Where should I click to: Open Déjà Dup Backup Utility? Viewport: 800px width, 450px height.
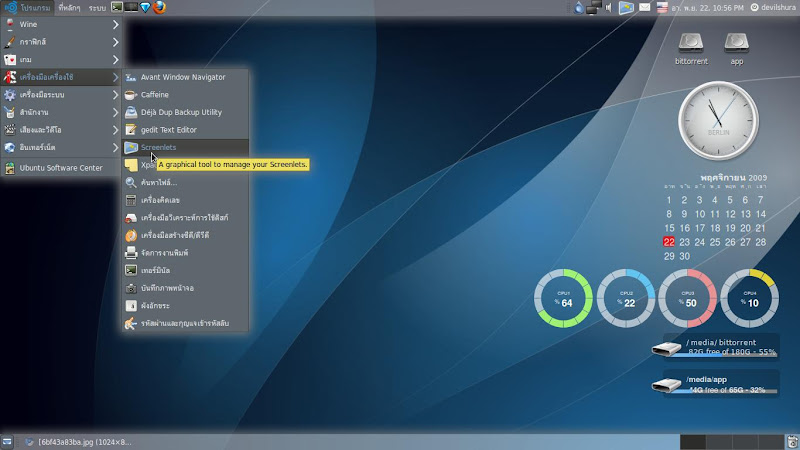(185, 112)
